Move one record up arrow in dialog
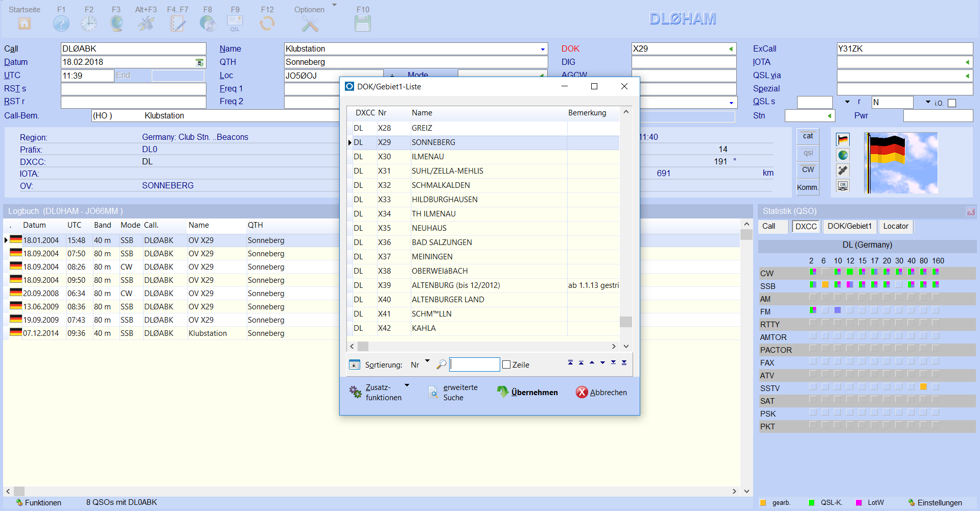 (592, 362)
